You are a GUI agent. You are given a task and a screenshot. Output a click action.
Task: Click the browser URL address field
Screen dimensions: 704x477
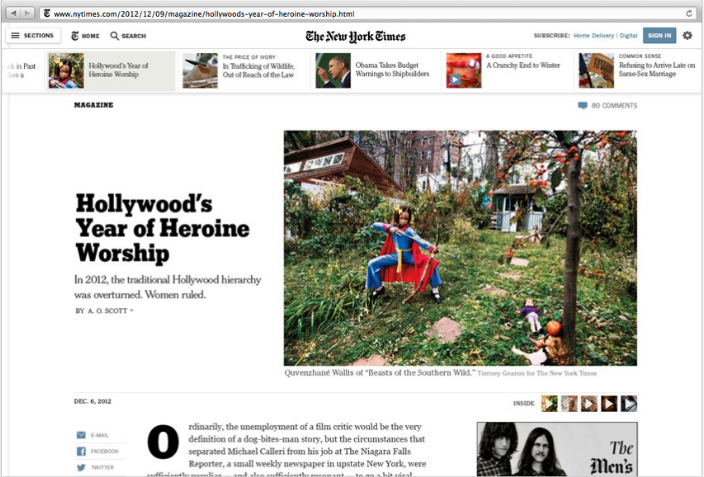click(366, 13)
